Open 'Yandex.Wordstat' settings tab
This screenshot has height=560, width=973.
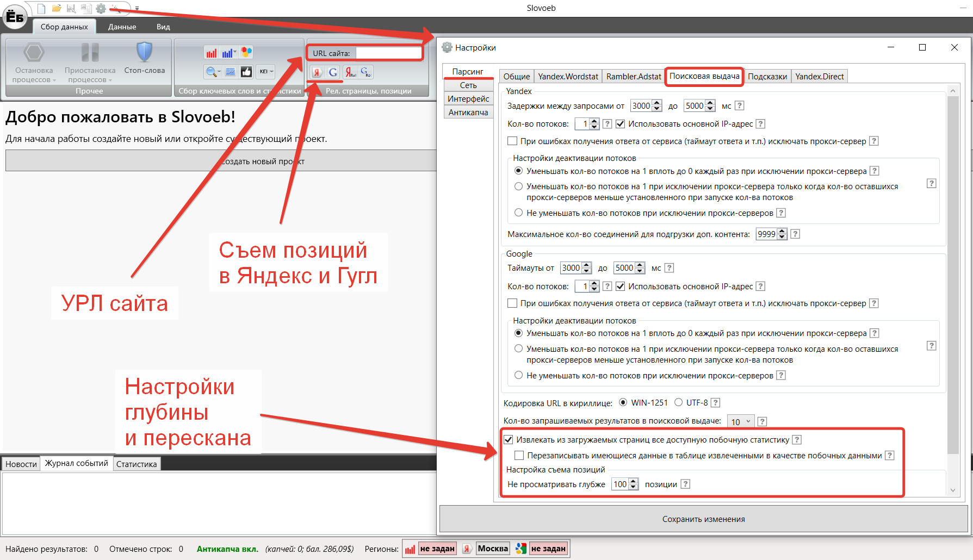pyautogui.click(x=568, y=77)
